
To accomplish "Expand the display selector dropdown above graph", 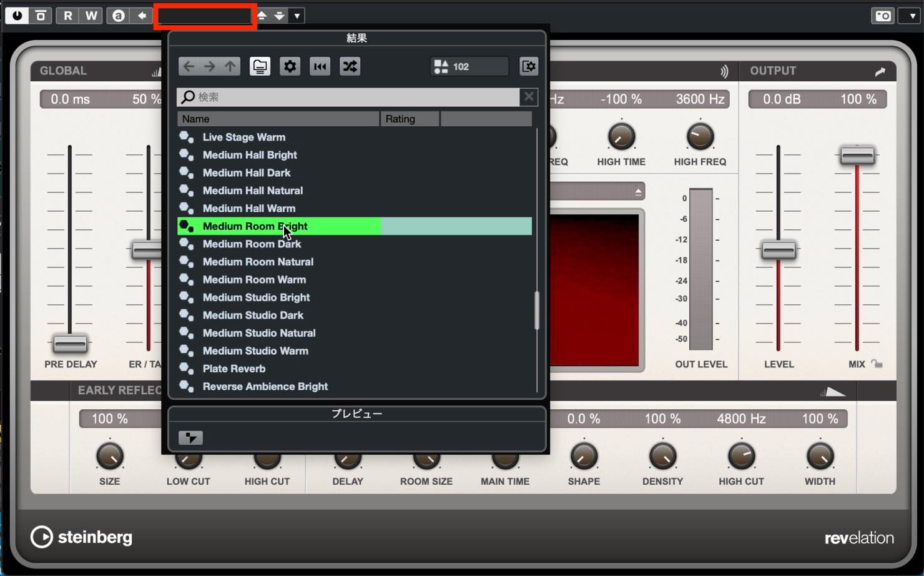I will (637, 192).
